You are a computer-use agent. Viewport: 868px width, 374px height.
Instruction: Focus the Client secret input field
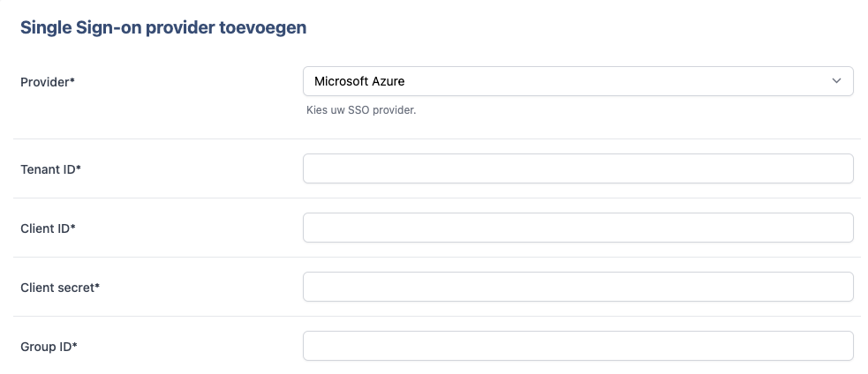577,287
